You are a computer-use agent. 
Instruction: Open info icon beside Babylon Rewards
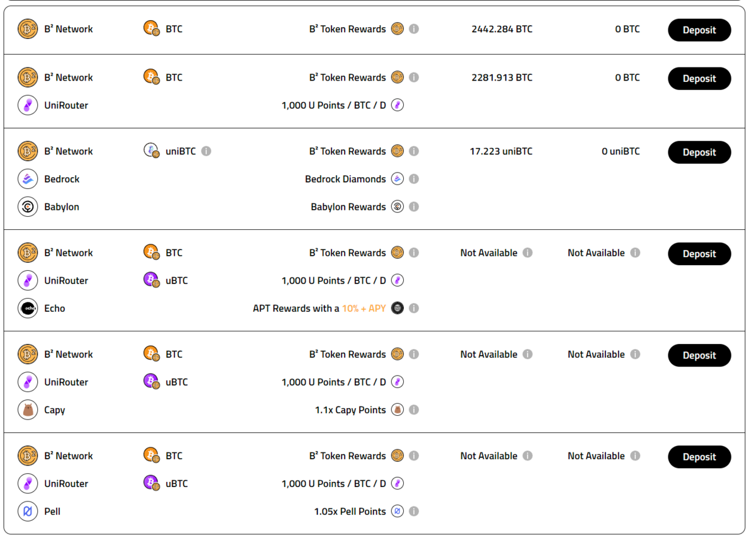click(x=414, y=207)
